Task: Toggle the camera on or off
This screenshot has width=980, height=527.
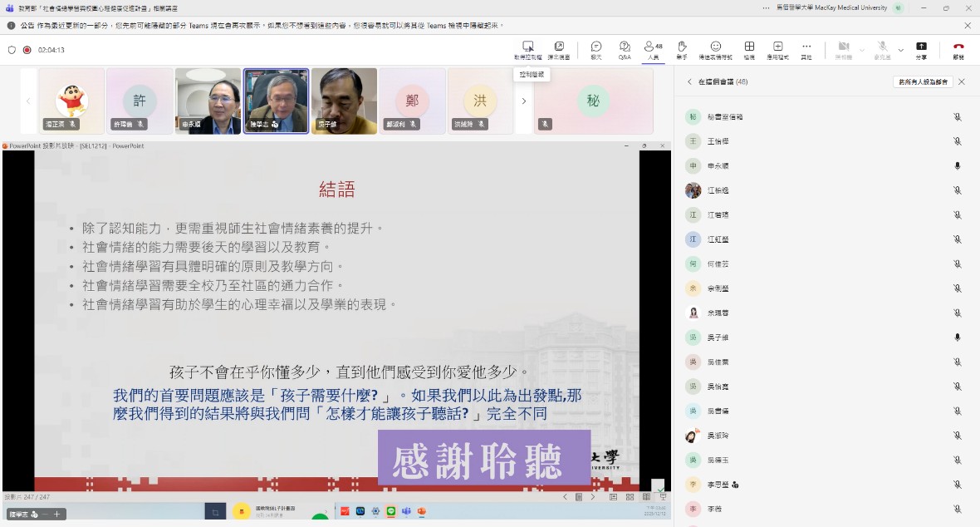Action: point(844,49)
